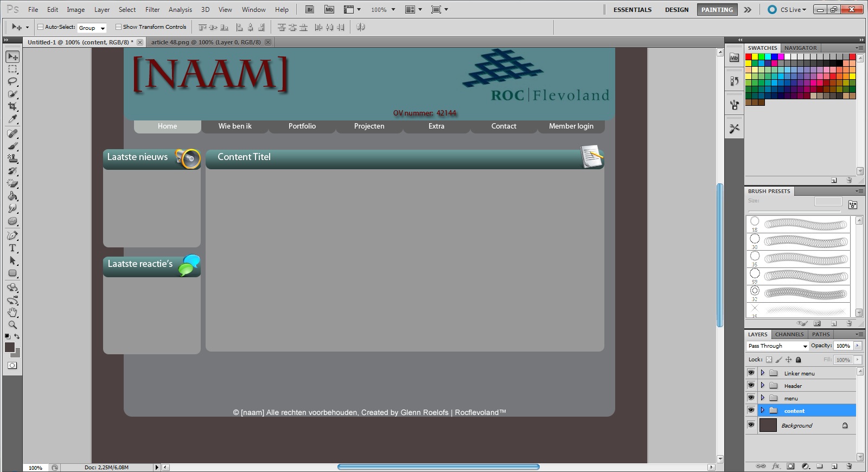The height and width of the screenshot is (472, 868).
Task: Enable Show Transform Controls checkbox
Action: coord(118,27)
